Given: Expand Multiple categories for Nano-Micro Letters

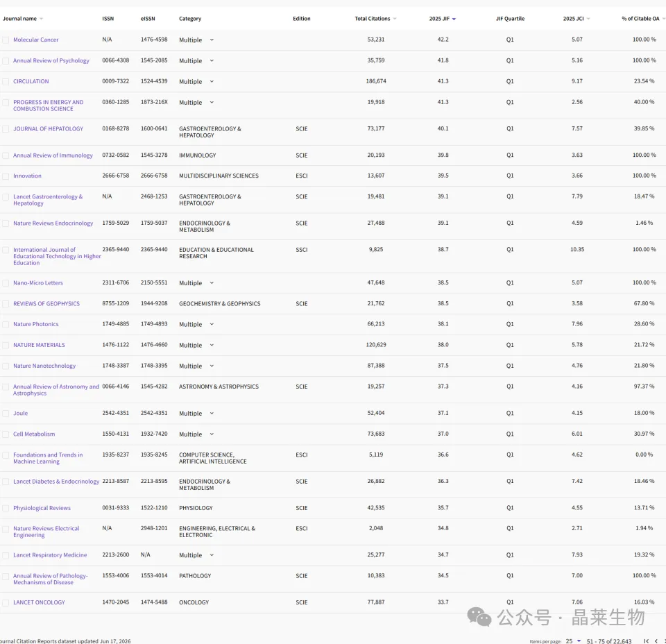Looking at the screenshot, I should point(212,283).
